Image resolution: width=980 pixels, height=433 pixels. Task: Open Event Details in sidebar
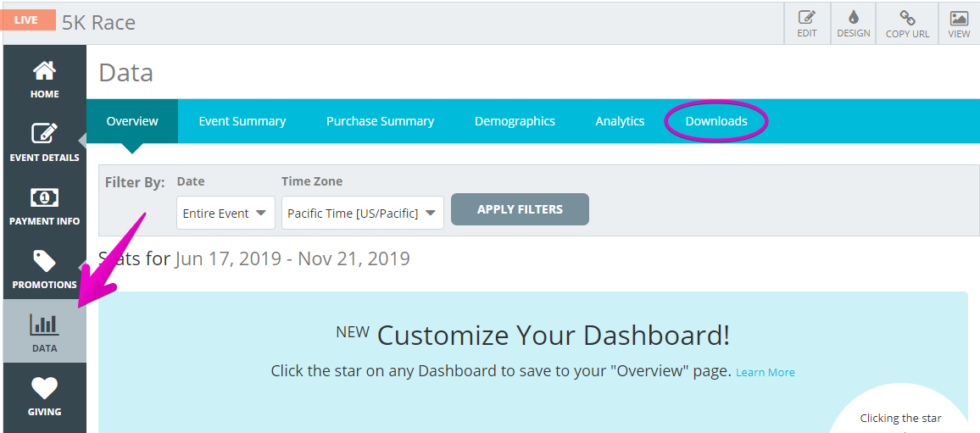click(x=44, y=134)
